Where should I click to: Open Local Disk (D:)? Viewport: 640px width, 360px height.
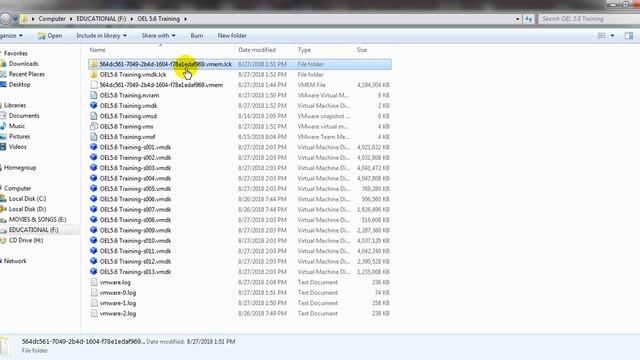(27, 209)
